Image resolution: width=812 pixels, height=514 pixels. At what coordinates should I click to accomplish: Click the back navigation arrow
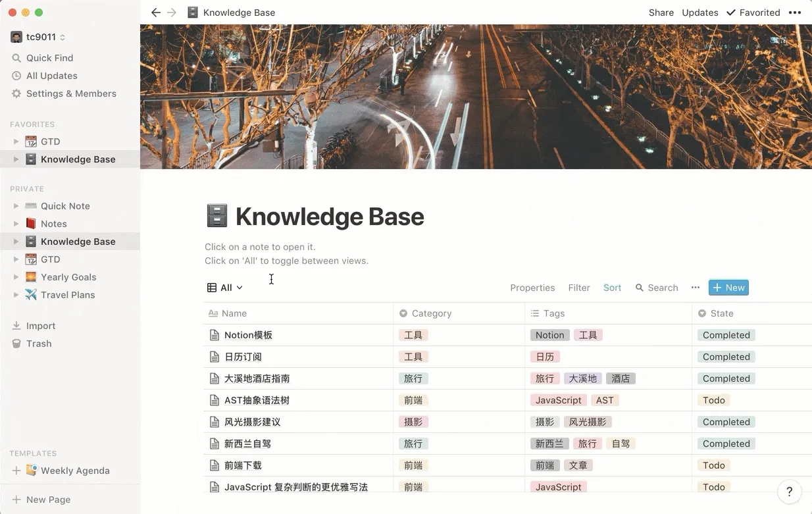(x=156, y=13)
